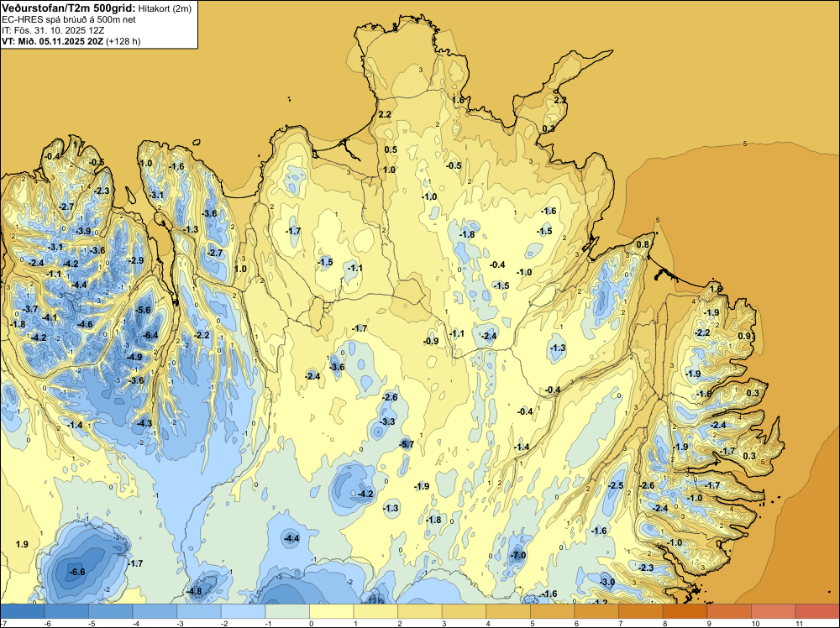The height and width of the screenshot is (628, 840).
Task: Select legend swatch between -1 and 0
Action: [287, 611]
